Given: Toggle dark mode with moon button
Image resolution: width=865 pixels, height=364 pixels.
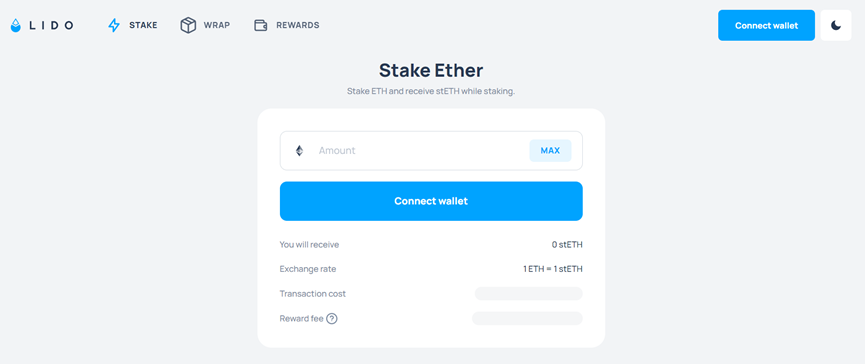Looking at the screenshot, I should [836, 25].
